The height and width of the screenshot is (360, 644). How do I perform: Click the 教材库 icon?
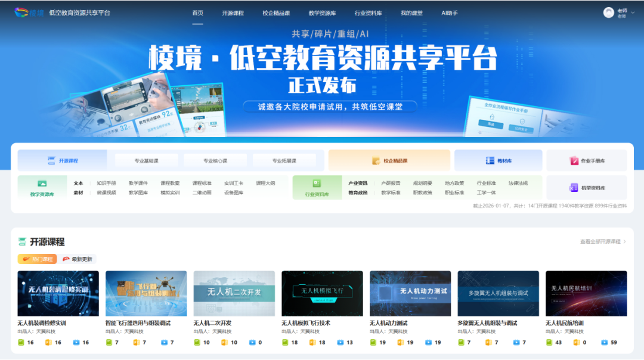point(490,161)
